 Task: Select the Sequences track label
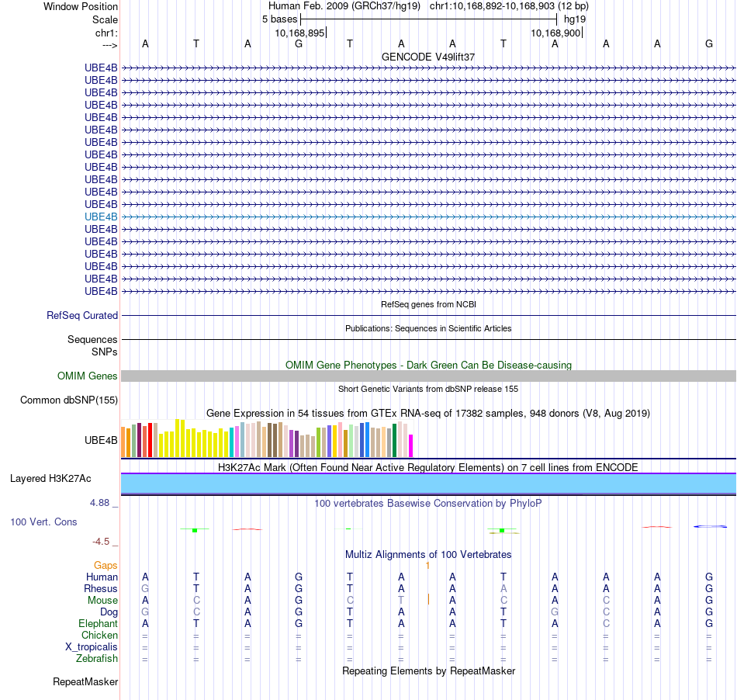(92, 339)
